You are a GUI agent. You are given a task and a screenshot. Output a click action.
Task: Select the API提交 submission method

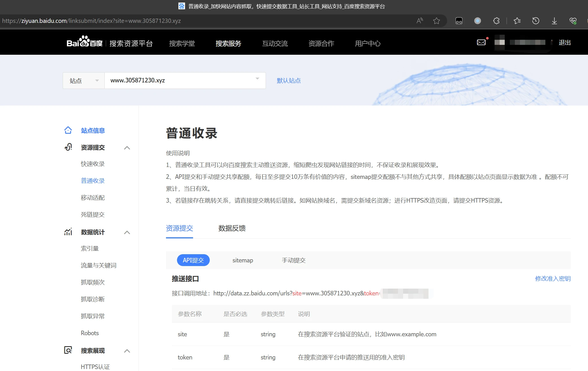193,260
